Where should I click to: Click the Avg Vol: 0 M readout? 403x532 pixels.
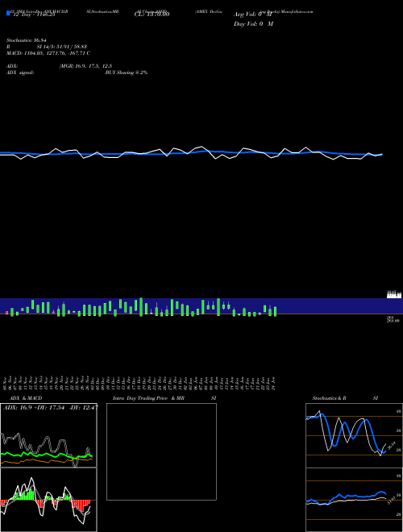click(x=253, y=15)
